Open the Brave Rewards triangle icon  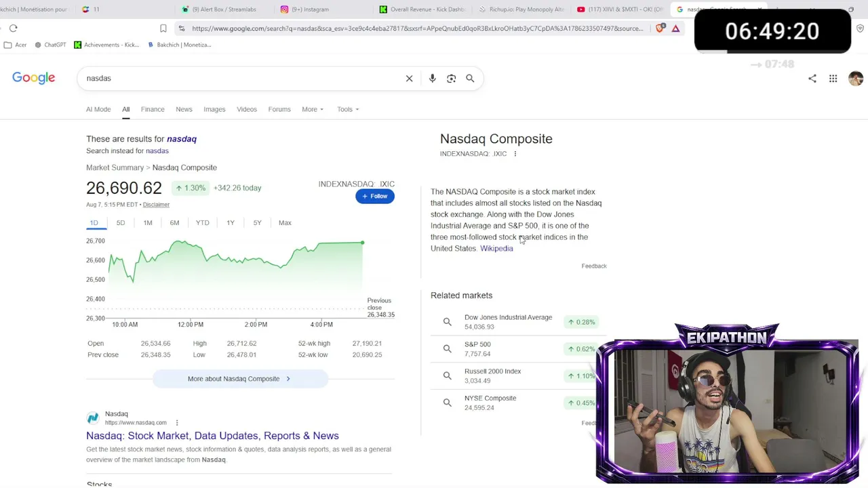coord(675,28)
